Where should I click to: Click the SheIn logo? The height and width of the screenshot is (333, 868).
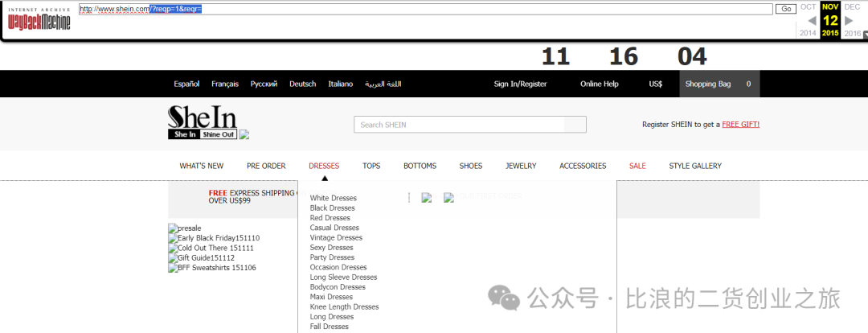[x=203, y=122]
